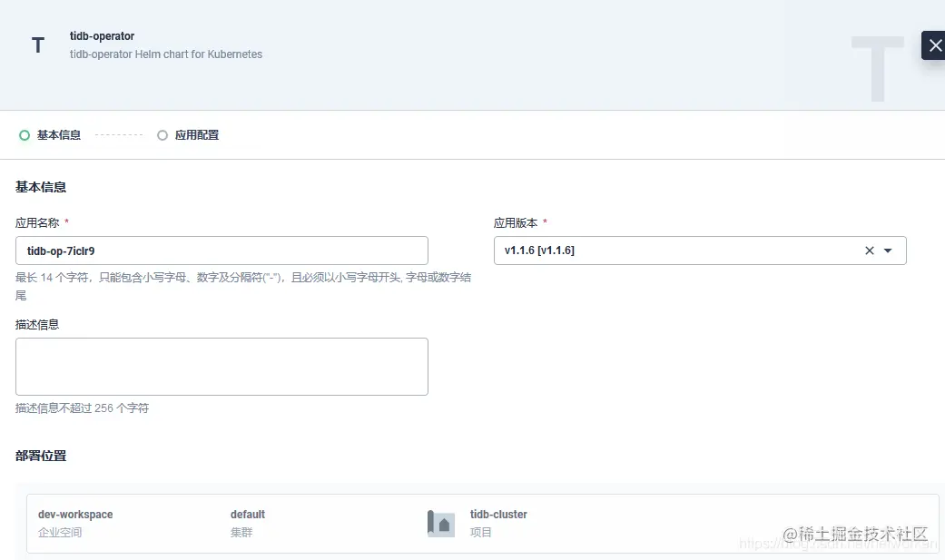Close the tidb-operator deployment dialog
Image resolution: width=945 pixels, height=560 pixels.
pyautogui.click(x=935, y=45)
